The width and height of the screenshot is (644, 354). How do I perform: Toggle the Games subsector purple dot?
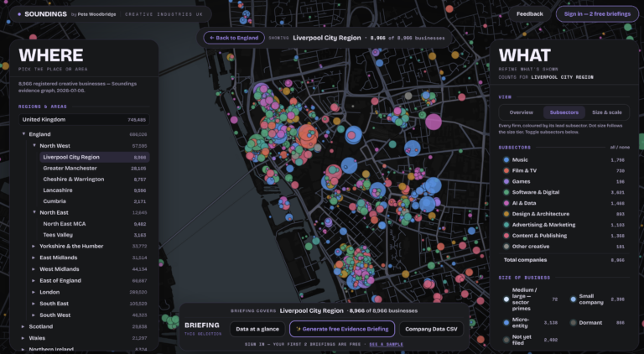pos(506,181)
